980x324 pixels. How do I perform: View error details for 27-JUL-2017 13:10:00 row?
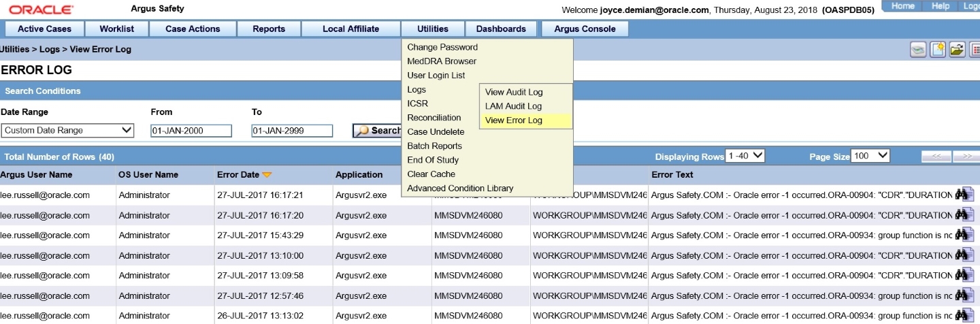964,255
